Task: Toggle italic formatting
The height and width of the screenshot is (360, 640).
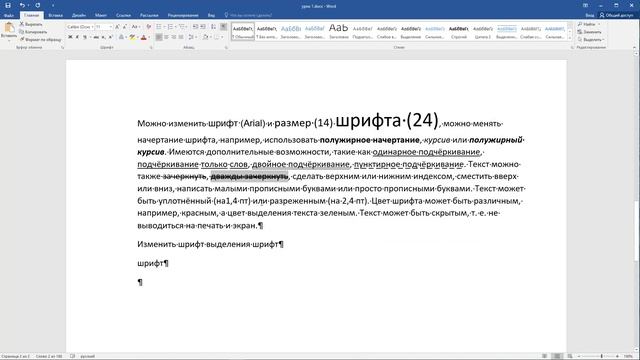Action: (x=77, y=37)
